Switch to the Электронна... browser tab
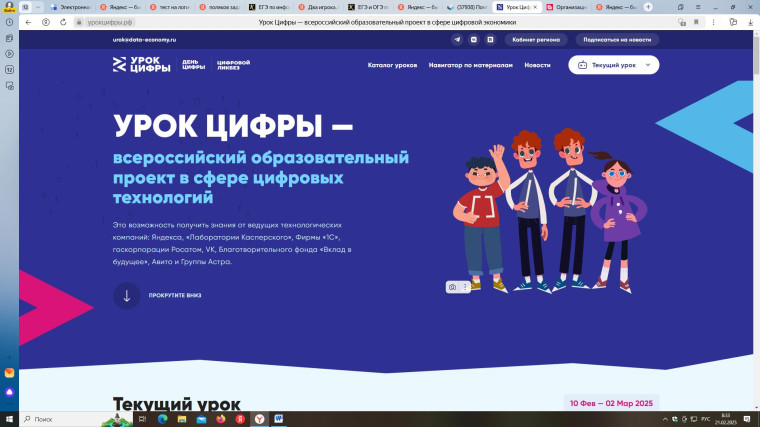This screenshot has width=760, height=427. tap(71, 7)
